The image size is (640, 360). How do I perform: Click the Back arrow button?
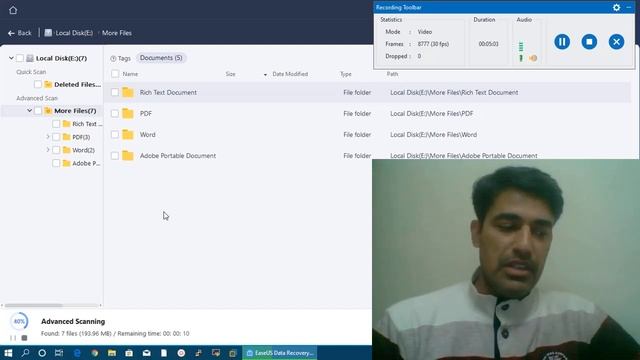(20, 33)
